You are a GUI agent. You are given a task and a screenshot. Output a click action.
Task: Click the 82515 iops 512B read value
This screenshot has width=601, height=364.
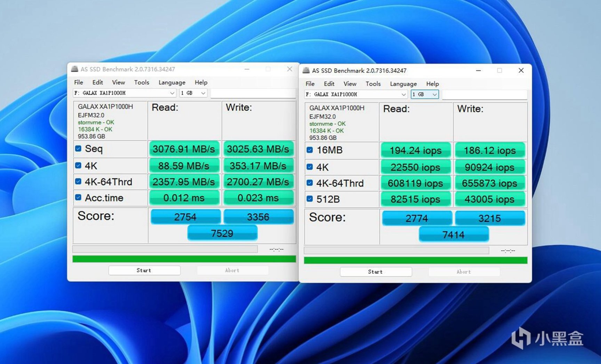point(416,199)
